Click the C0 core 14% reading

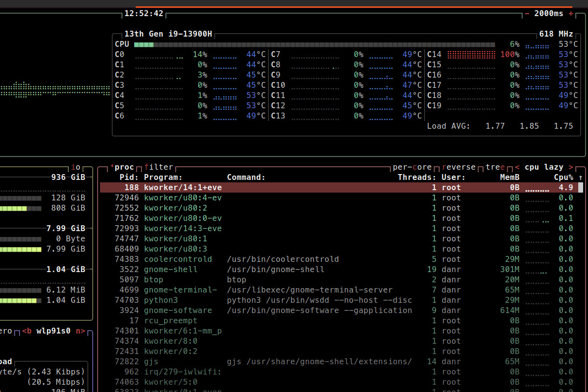pyautogui.click(x=200, y=55)
